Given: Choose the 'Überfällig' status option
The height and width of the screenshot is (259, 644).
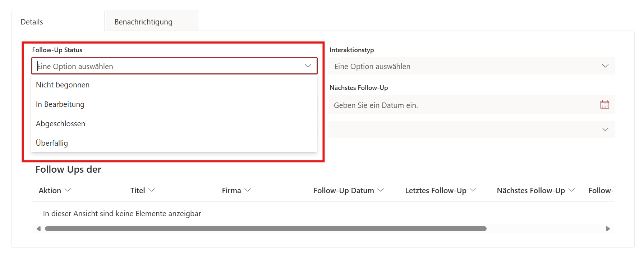Looking at the screenshot, I should (52, 143).
